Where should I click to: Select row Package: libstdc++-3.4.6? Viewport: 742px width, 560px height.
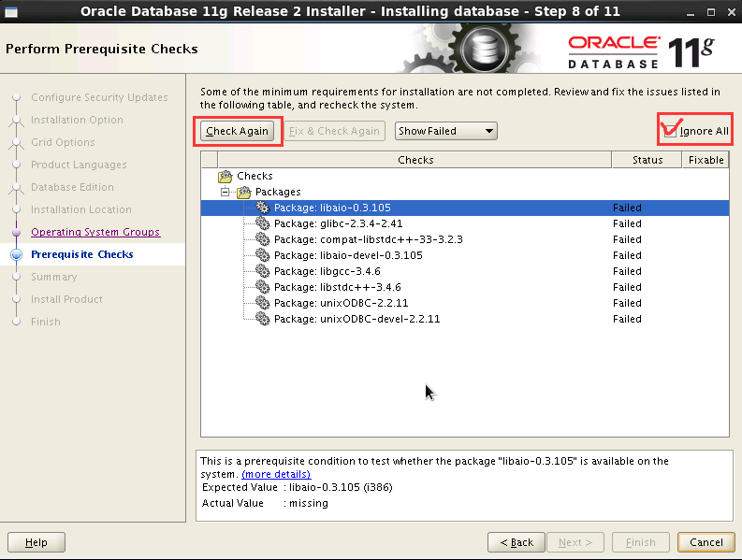pos(465,287)
